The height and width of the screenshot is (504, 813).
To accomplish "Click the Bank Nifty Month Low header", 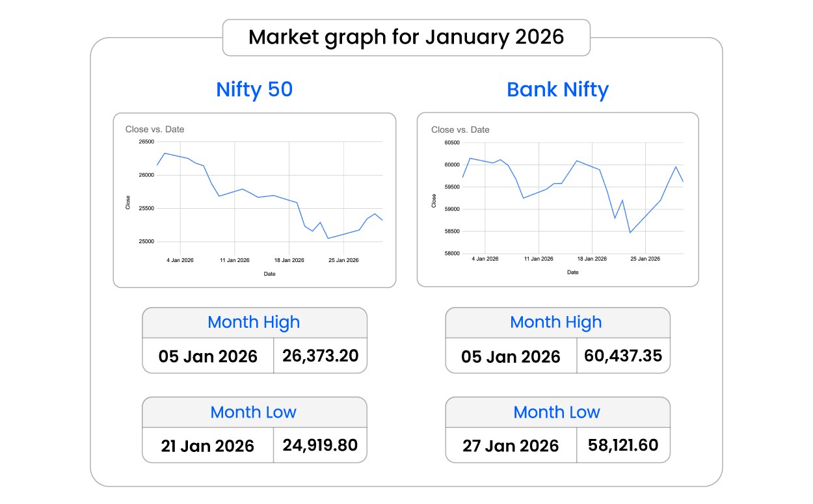I will click(556, 412).
